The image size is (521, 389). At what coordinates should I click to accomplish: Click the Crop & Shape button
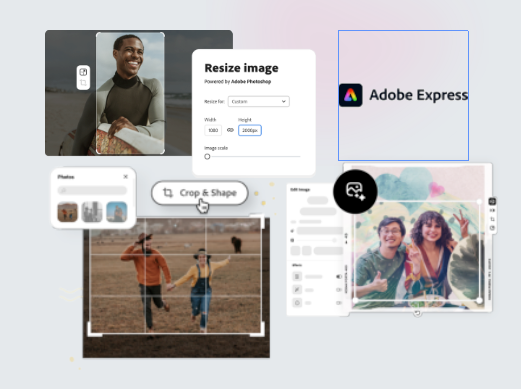200,193
